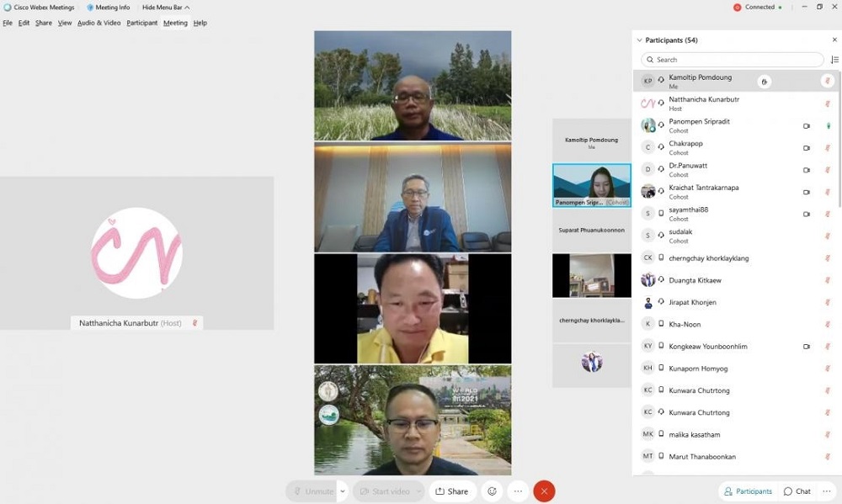The height and width of the screenshot is (504, 842).
Task: Open the participant sort options
Action: point(834,60)
